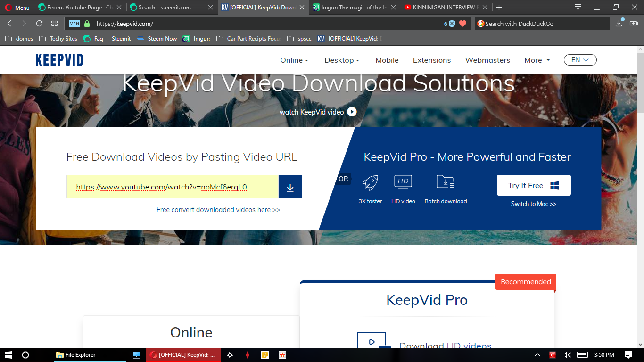Close the active KeepVid tab
The height and width of the screenshot is (362, 644).
tap(302, 8)
